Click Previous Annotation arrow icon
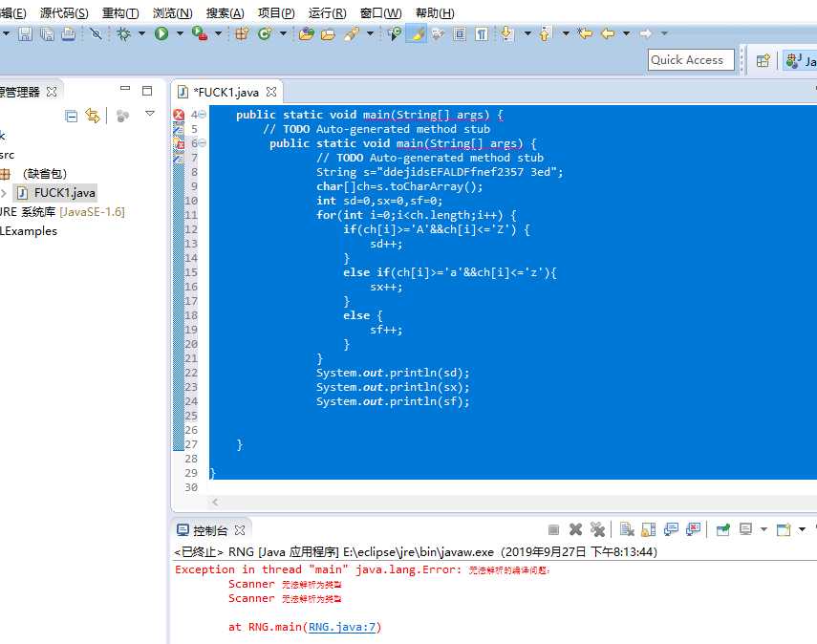This screenshot has height=644, width=817. [545, 33]
